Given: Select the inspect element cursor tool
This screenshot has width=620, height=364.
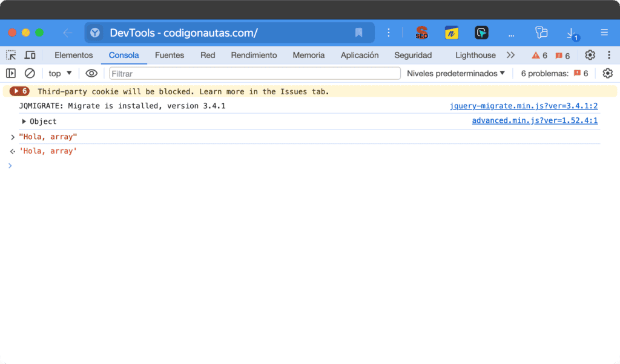Looking at the screenshot, I should (x=10, y=55).
